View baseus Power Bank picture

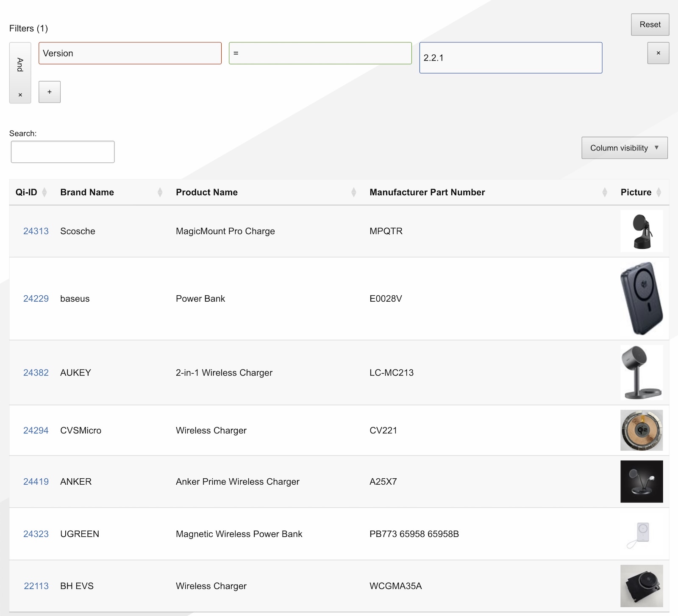coord(641,299)
